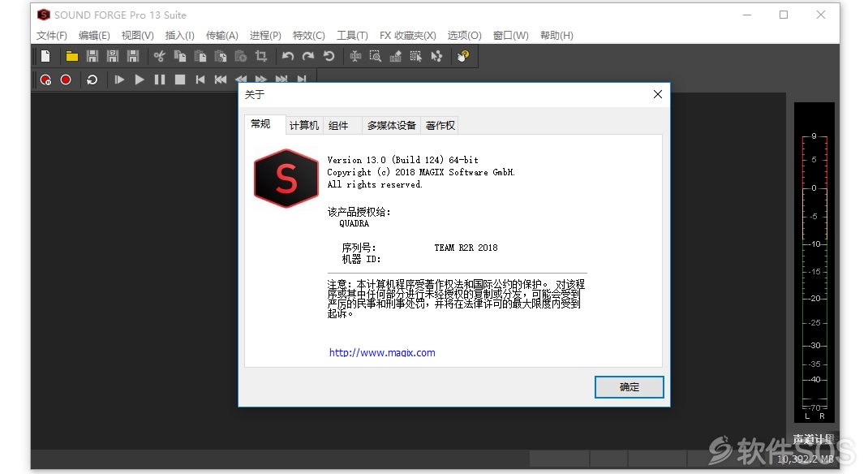Viewport: 868px width, 474px height.
Task: Cut the selection with the scissors icon
Action: coord(160,56)
